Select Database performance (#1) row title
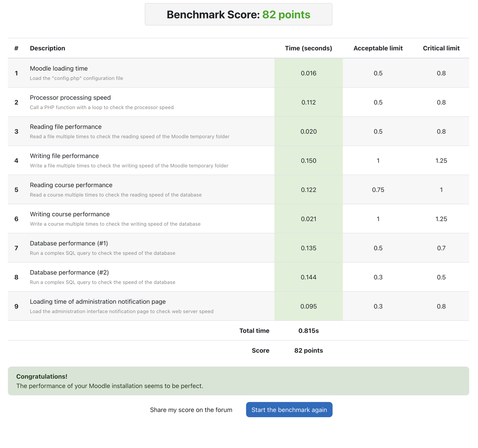The image size is (478, 448). [69, 243]
